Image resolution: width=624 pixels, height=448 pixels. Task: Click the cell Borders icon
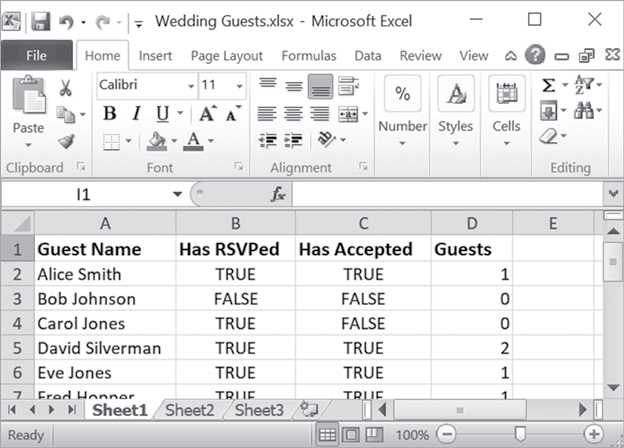[x=111, y=142]
